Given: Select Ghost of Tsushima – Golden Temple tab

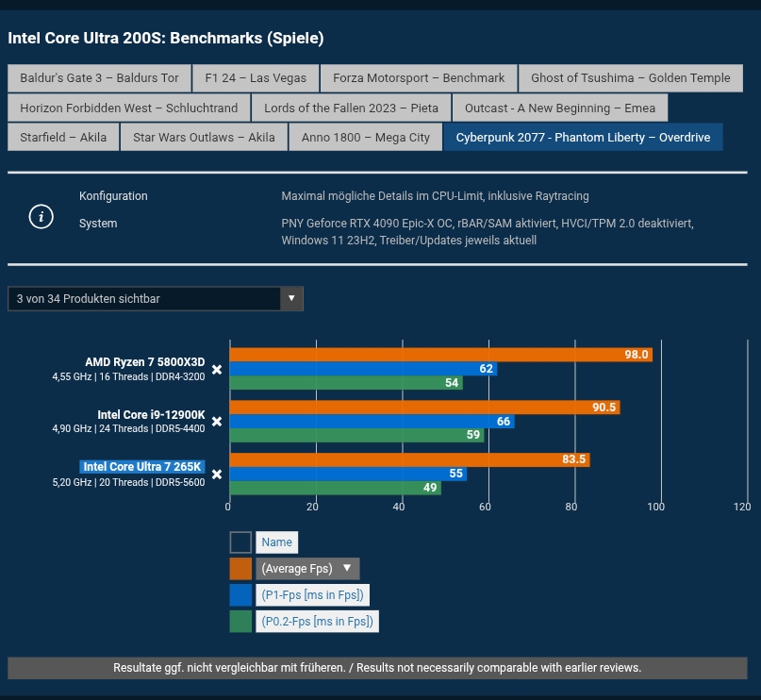Looking at the screenshot, I should 631,78.
